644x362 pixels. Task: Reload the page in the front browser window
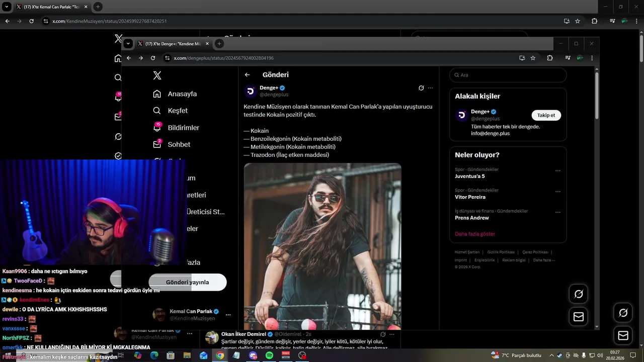pos(153,58)
